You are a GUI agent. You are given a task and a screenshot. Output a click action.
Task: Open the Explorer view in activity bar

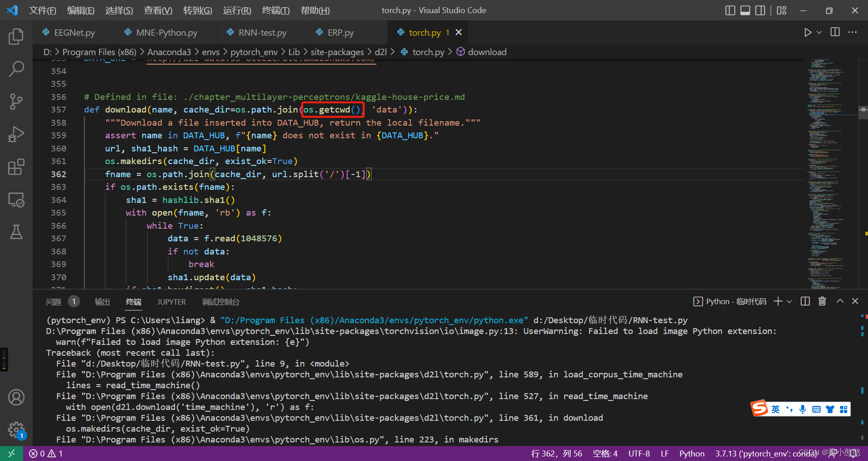pos(16,37)
